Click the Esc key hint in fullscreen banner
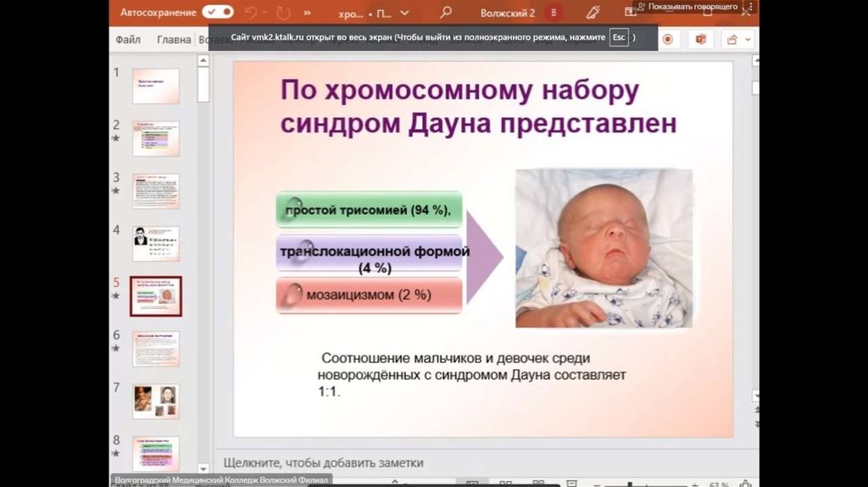This screenshot has width=868, height=487. pyautogui.click(x=619, y=37)
